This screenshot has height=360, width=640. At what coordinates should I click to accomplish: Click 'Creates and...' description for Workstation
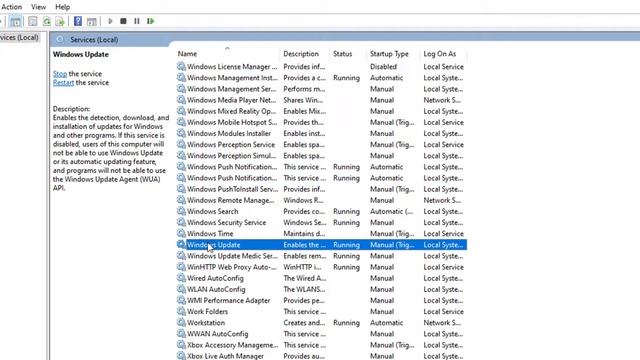coord(304,322)
